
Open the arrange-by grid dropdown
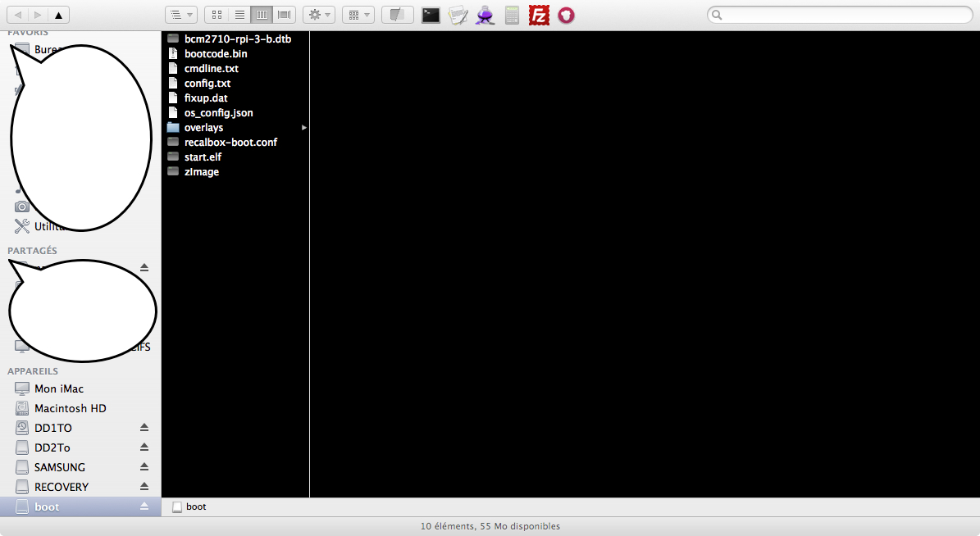358,15
